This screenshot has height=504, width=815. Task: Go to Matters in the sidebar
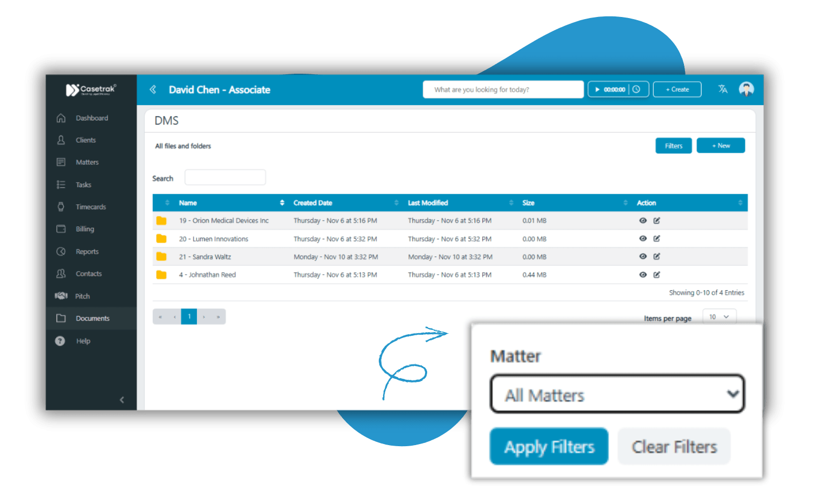87,162
